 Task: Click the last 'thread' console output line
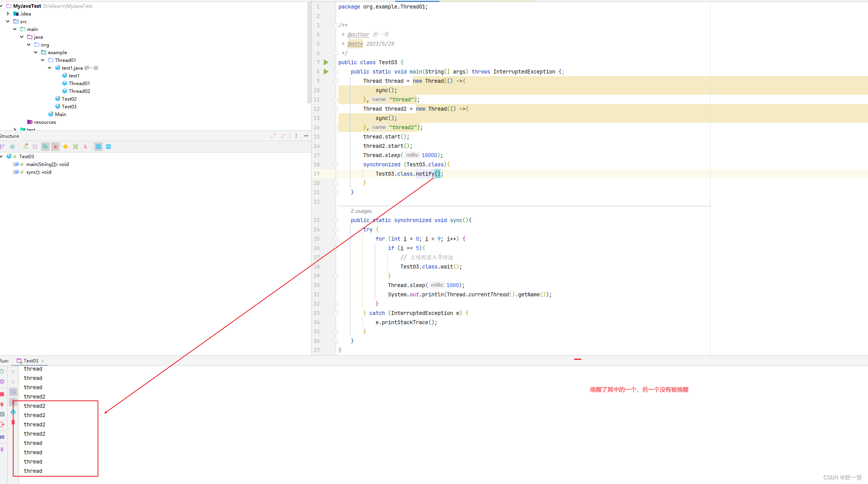(33, 471)
